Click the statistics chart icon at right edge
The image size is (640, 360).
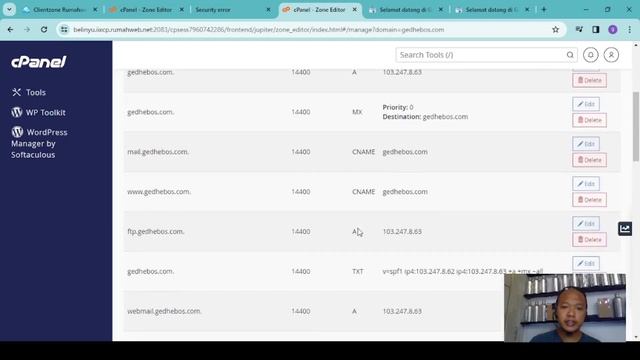pyautogui.click(x=625, y=229)
